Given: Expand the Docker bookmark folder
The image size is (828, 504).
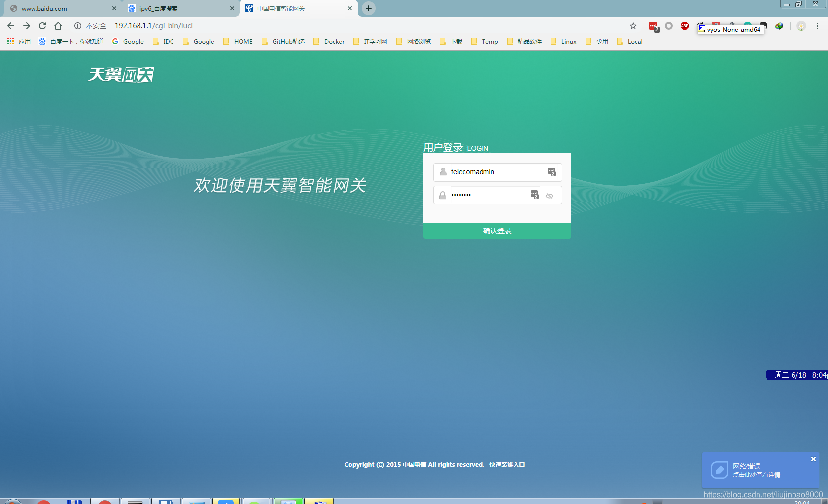Looking at the screenshot, I should [329, 41].
